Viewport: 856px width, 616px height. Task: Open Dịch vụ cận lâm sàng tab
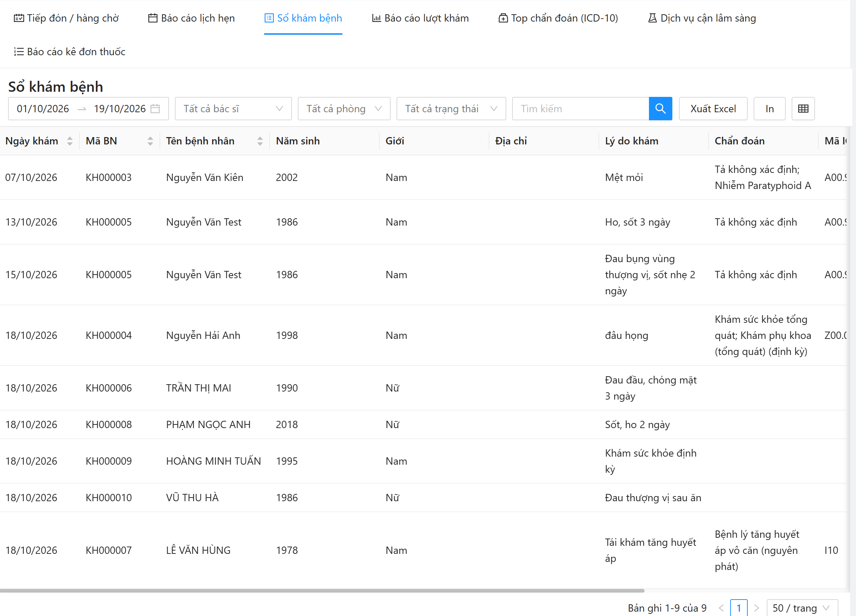[x=702, y=18]
